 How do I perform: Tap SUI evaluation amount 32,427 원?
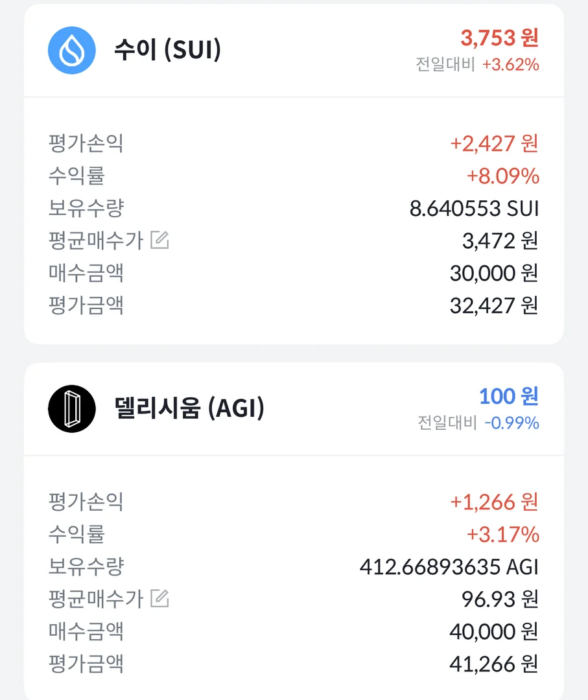[493, 305]
